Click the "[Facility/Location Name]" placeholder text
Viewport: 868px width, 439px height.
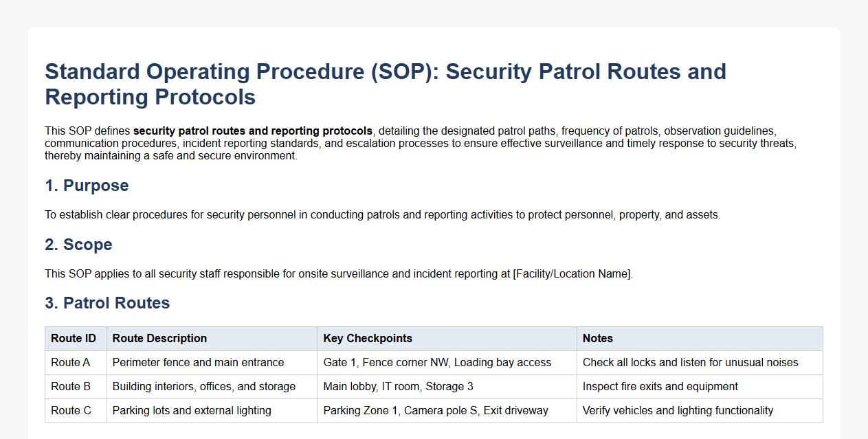(x=572, y=274)
